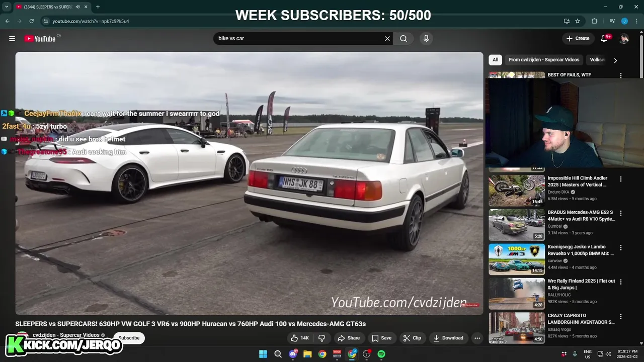Open the Chrome extensions puzzle icon
644x362 pixels.
[594, 21]
